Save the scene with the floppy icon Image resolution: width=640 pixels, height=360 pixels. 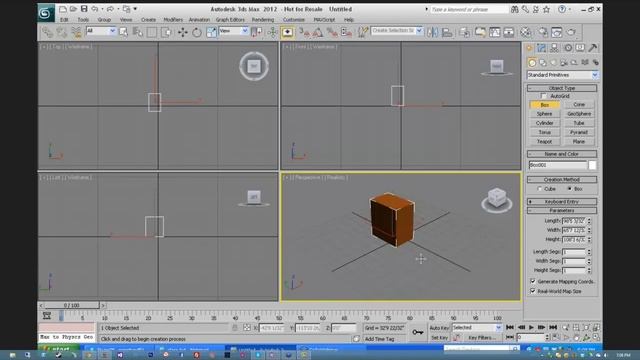pyautogui.click(x=84, y=9)
